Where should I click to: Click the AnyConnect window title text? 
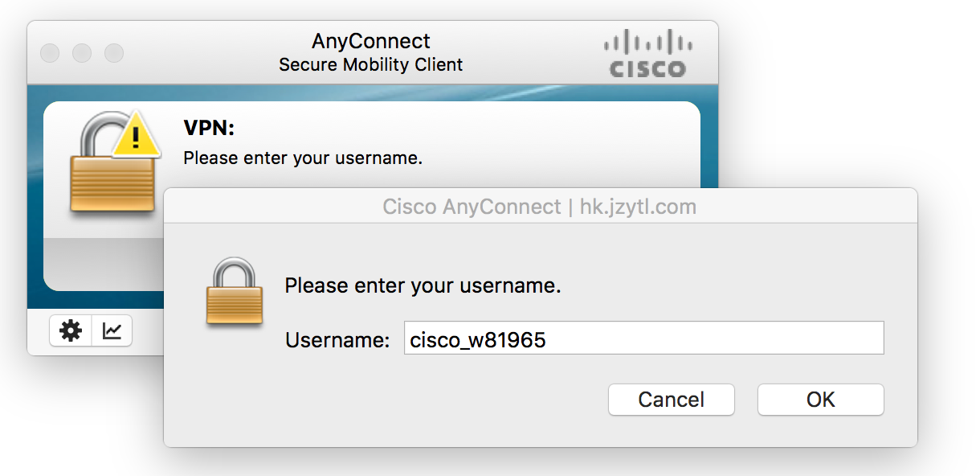point(371,41)
